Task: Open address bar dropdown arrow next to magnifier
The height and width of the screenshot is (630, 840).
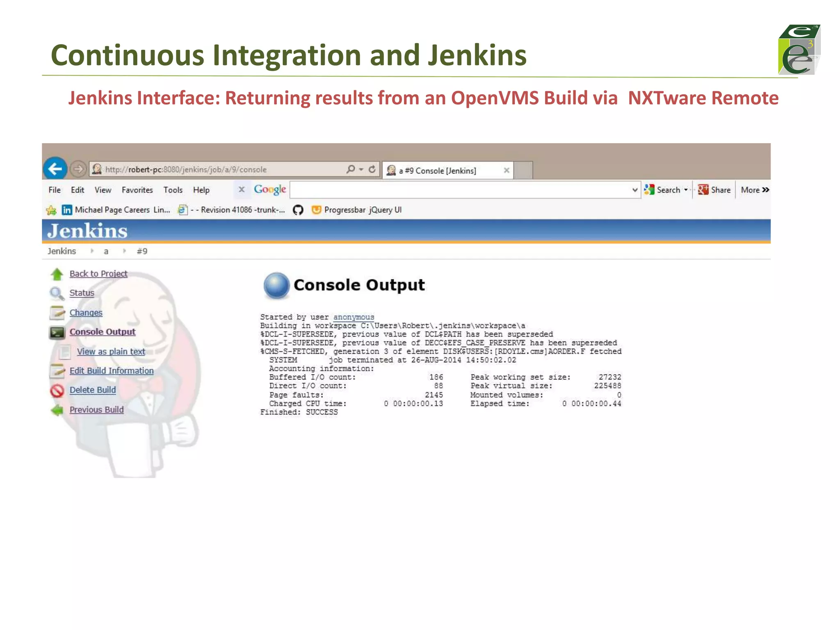Action: click(361, 169)
